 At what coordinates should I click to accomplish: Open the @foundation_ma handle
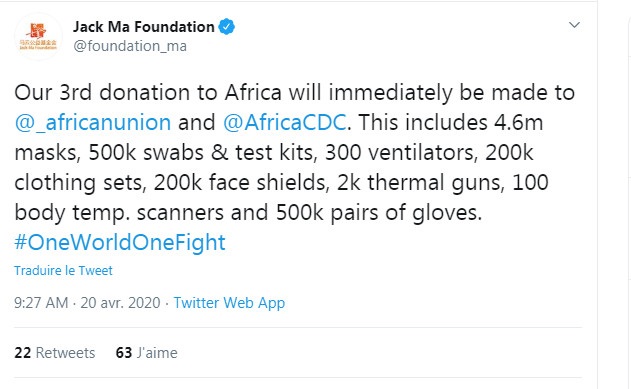130,46
